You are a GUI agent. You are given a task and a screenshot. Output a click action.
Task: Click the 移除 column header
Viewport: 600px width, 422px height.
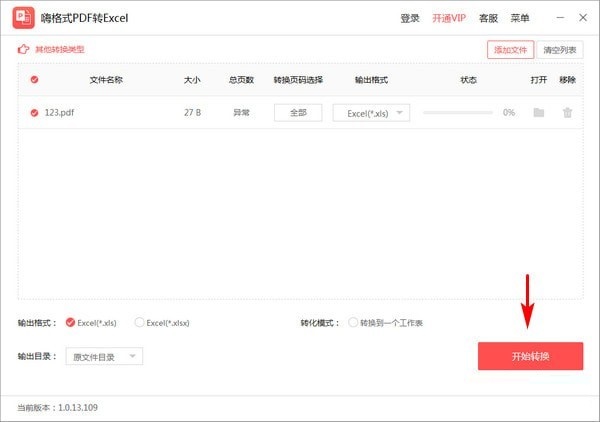coord(567,80)
